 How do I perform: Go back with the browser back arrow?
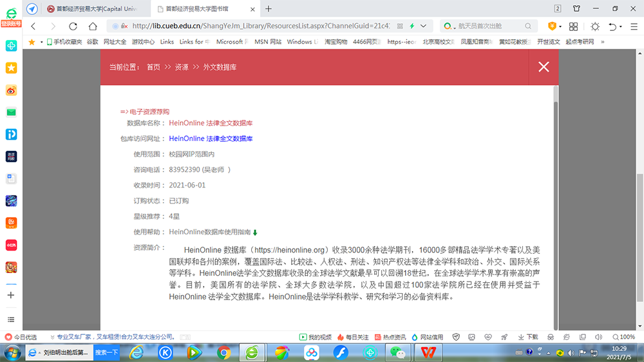(33, 26)
